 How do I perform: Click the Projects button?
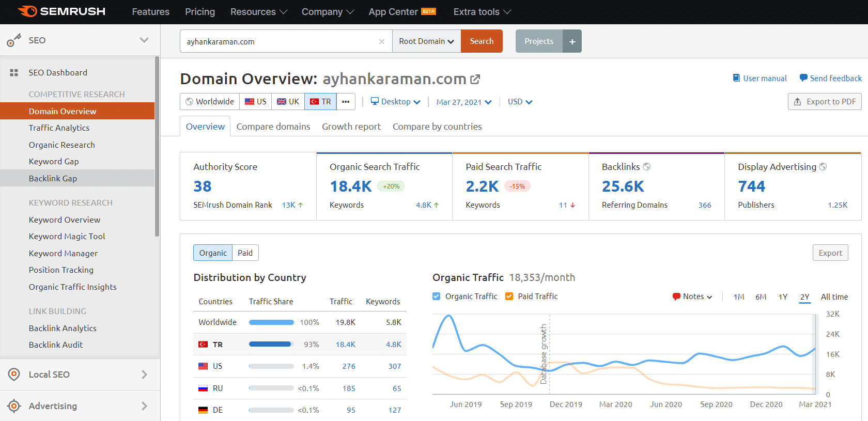point(539,41)
